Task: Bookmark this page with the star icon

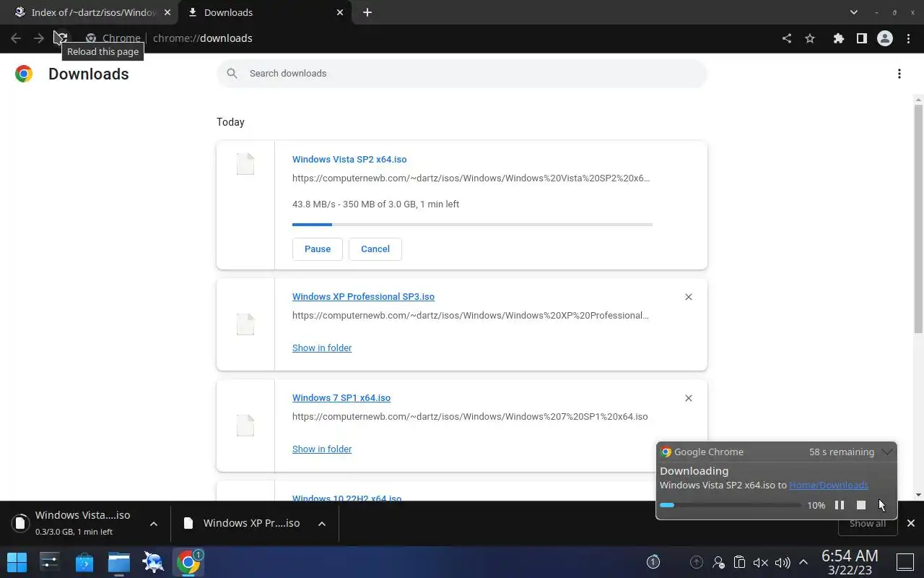Action: coord(810,38)
